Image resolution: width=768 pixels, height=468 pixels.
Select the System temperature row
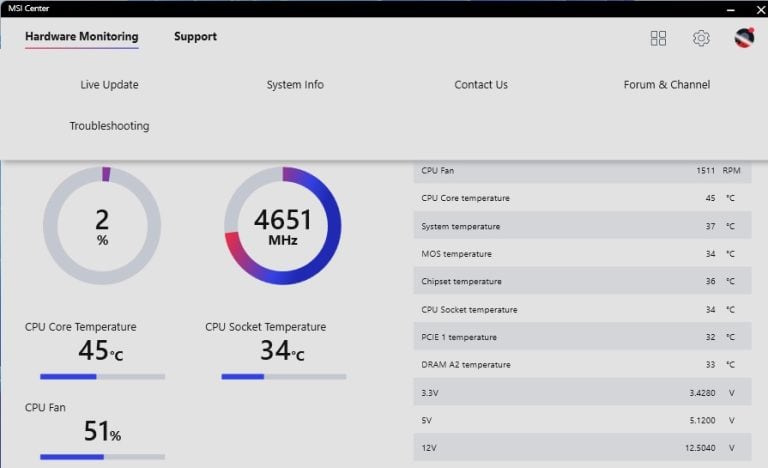(x=582, y=226)
